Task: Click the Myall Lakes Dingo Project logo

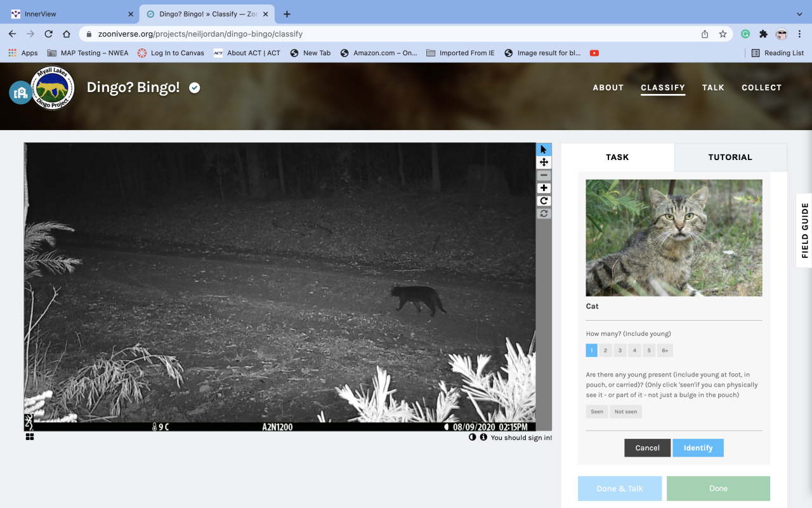Action: (53, 88)
